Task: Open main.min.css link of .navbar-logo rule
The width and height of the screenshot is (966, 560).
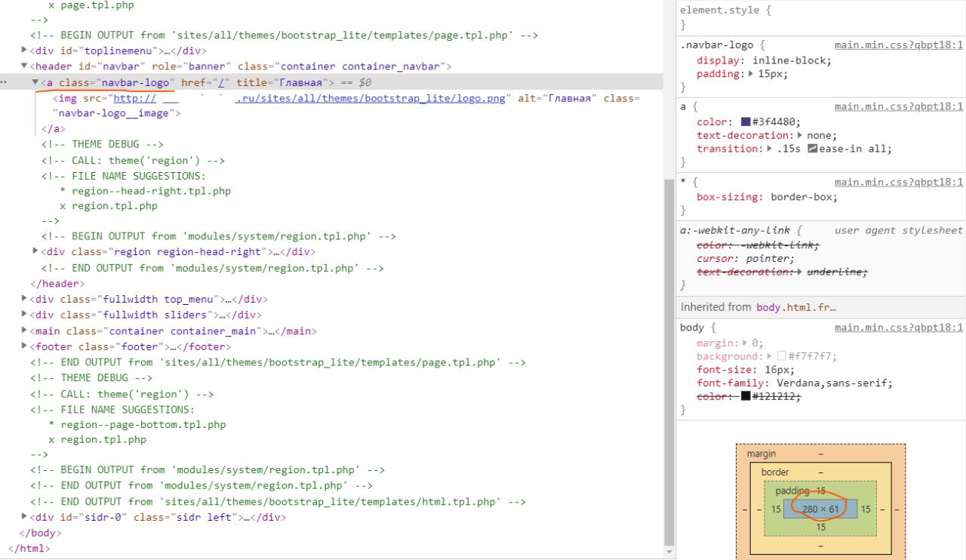Action: pos(899,45)
